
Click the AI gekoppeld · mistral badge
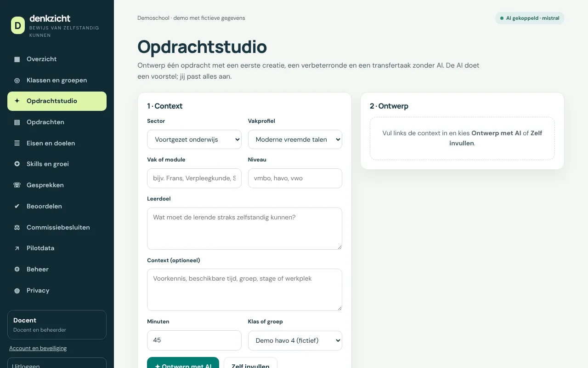click(x=530, y=18)
